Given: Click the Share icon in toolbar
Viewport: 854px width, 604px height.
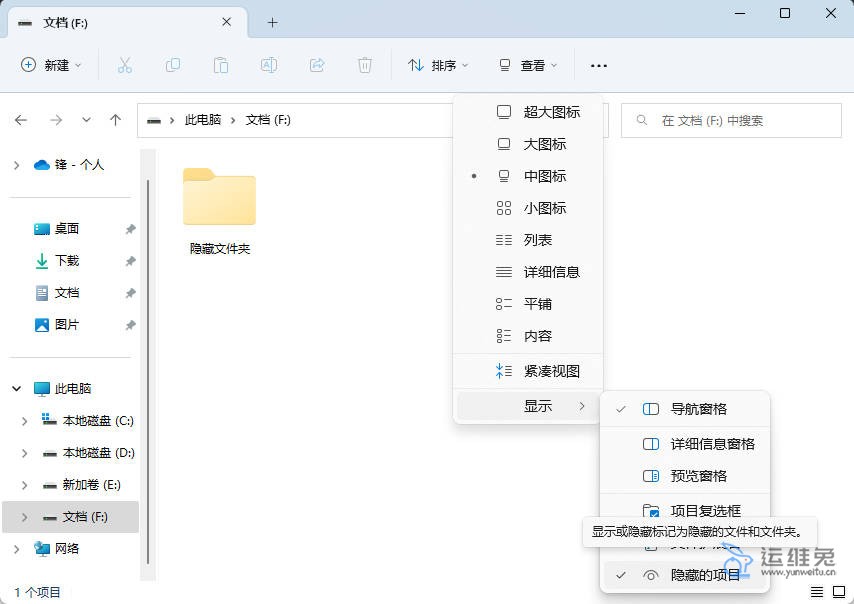Looking at the screenshot, I should [317, 65].
